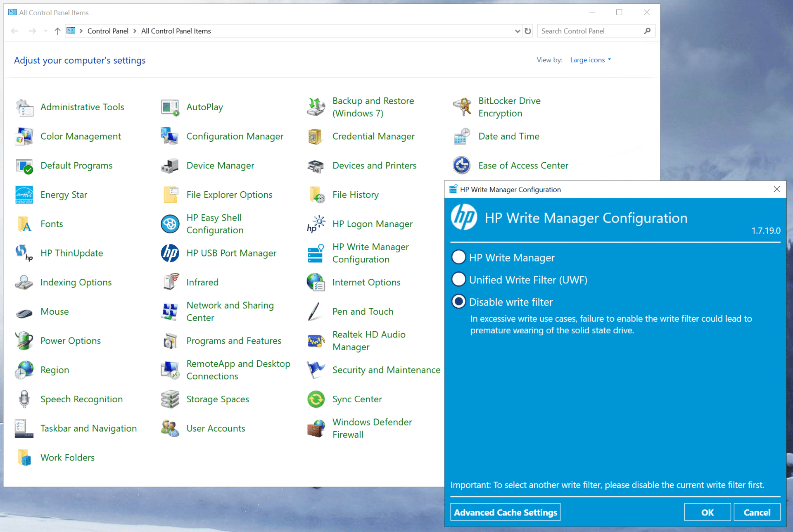Click Control Panel breadcrumb in address bar
Screen dimensions: 793x532
pos(108,31)
